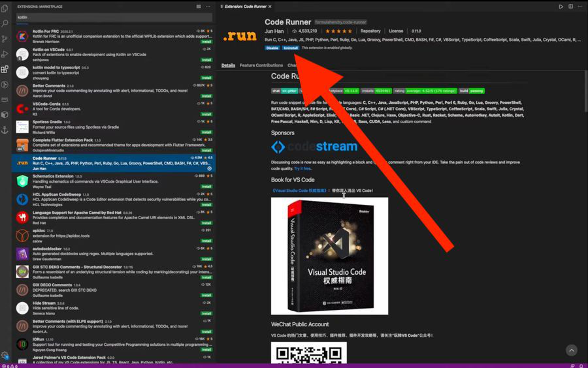
Task: Open the Explorer view in activity bar
Action: click(5, 8)
